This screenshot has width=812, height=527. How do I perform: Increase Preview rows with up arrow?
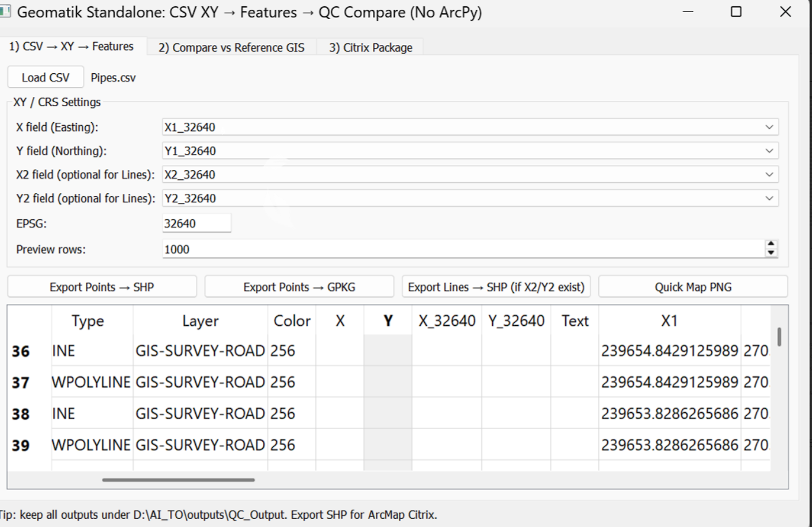pos(771,244)
